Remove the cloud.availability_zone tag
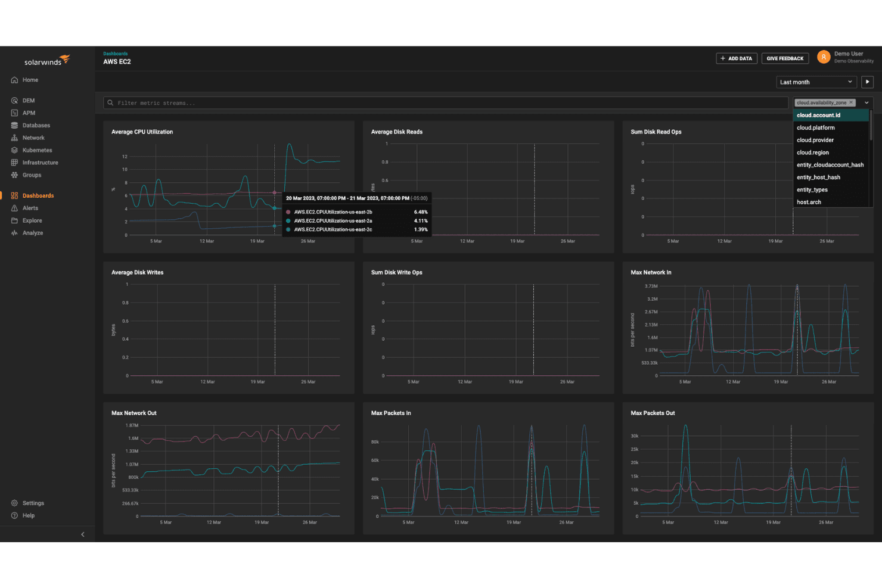 [x=851, y=102]
